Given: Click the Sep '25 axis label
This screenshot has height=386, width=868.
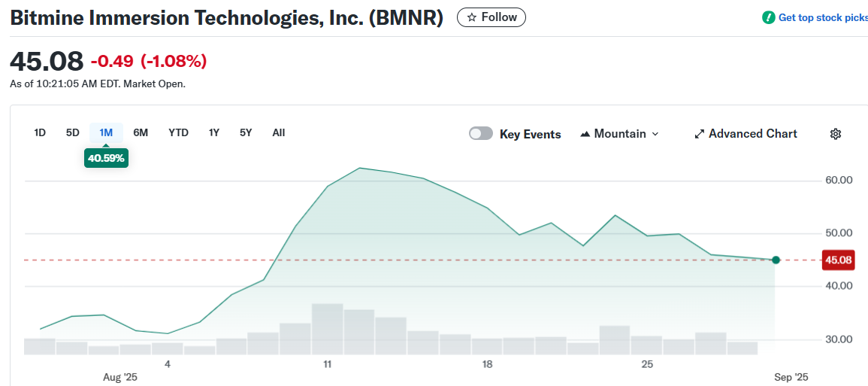Looking at the screenshot, I should pos(790,377).
